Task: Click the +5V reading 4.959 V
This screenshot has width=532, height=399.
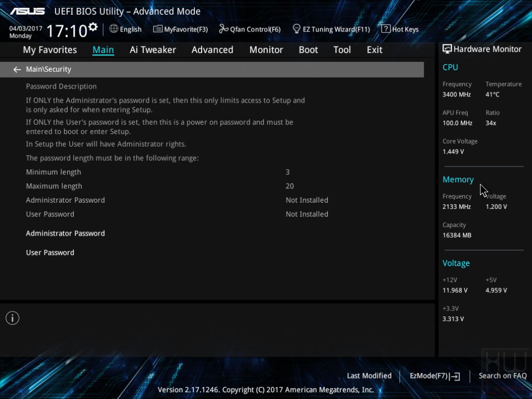Action: [496, 291]
